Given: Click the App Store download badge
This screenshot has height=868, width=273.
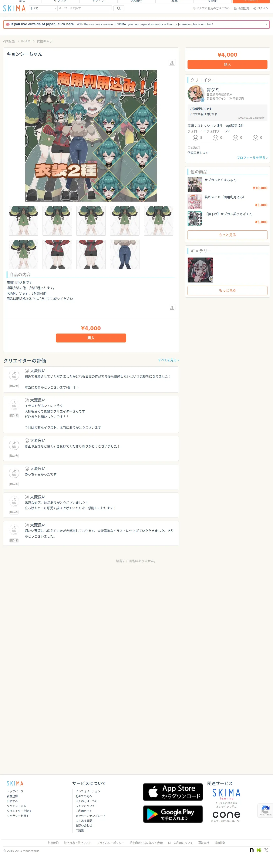Looking at the screenshot, I should (x=173, y=792).
